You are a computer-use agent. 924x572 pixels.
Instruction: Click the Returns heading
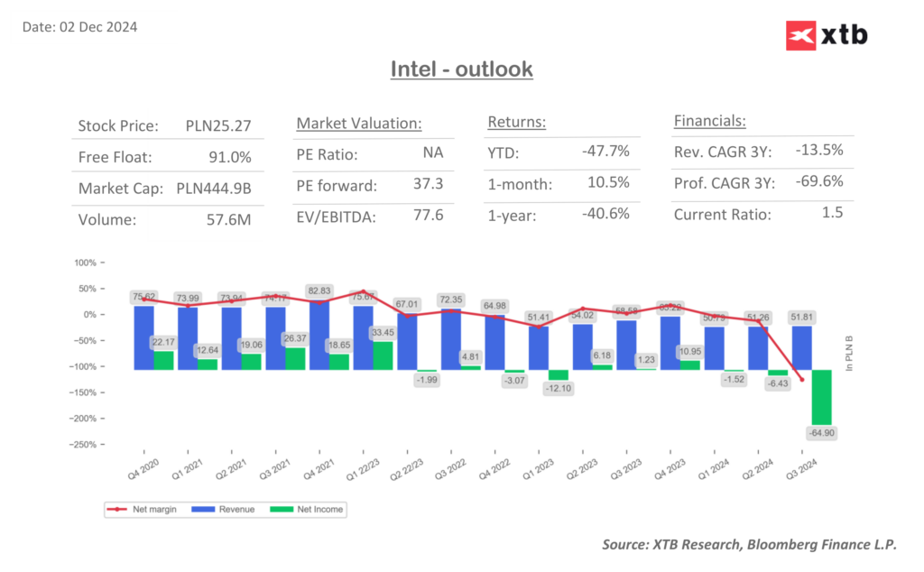point(517,122)
